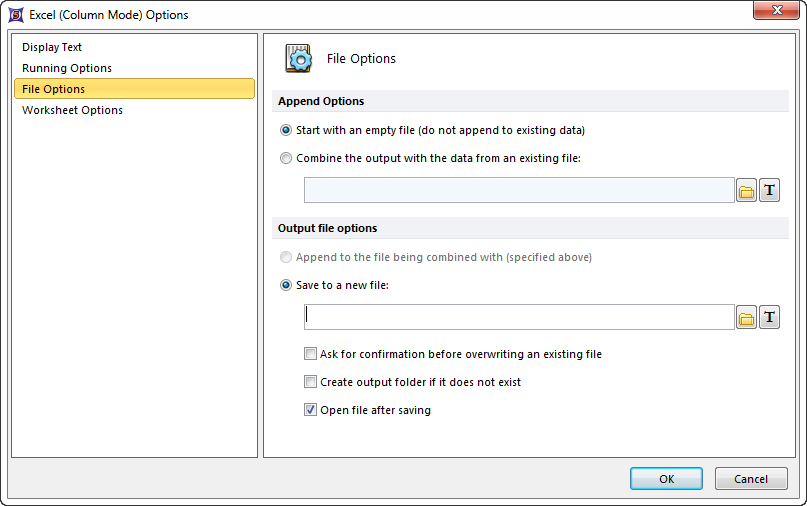Check Create output folder if it does not exist
This screenshot has width=807, height=506.
[311, 382]
